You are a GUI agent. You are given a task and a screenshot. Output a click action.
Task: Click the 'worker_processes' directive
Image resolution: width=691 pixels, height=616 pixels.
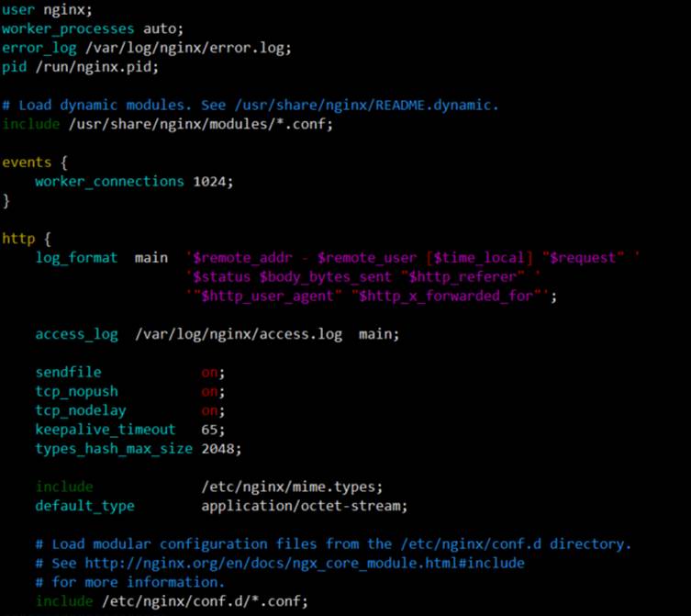tap(68, 28)
